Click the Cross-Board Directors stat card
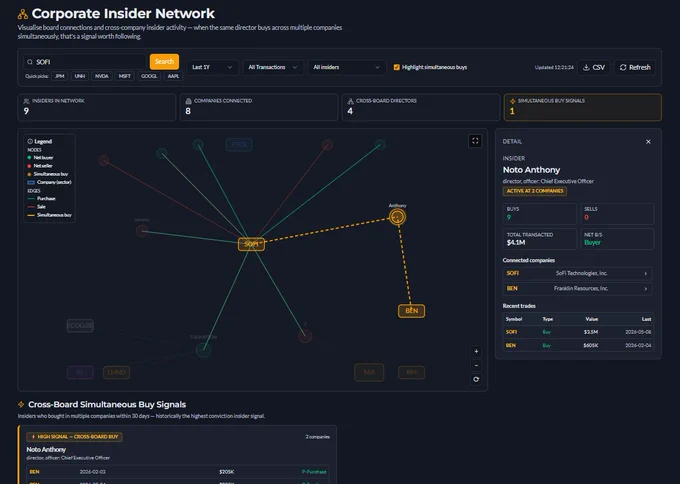 pyautogui.click(x=421, y=107)
